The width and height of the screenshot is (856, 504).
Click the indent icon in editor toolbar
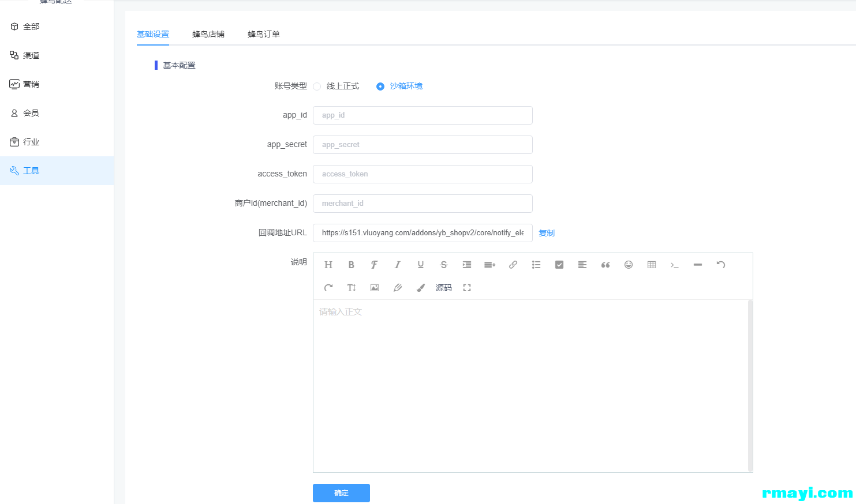(467, 265)
